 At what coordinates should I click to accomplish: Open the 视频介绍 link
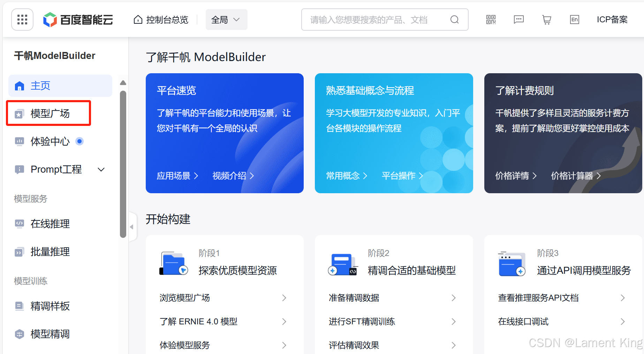tap(233, 175)
